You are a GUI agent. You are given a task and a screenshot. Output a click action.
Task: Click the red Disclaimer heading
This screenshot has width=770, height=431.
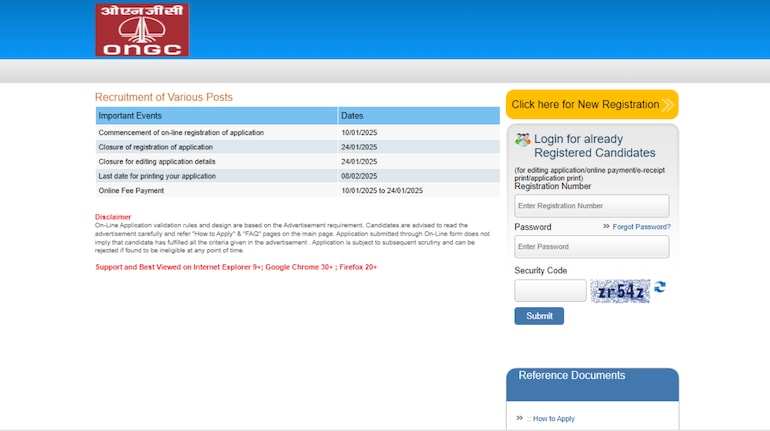(113, 217)
